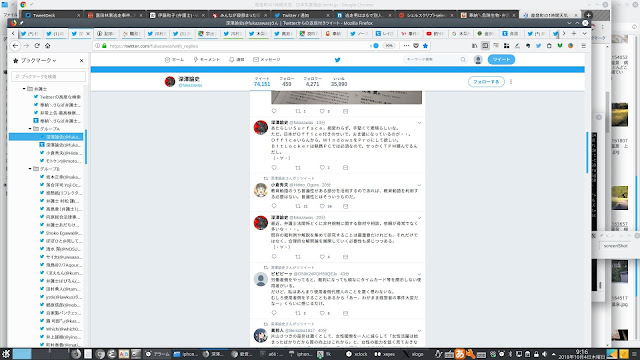Click the Twitter bird logo in page header

coord(337,60)
